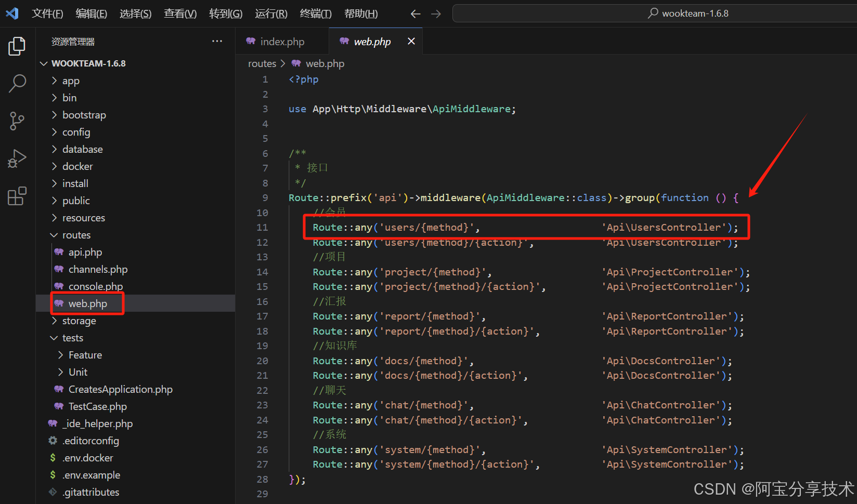This screenshot has height=504, width=857.
Task: Open the Source Control view
Action: coord(17,121)
